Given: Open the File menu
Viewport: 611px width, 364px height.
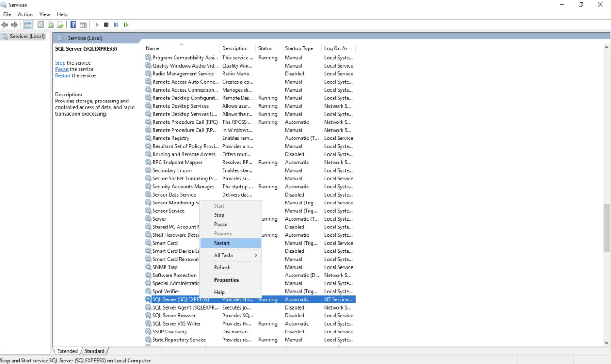Looking at the screenshot, I should (x=7, y=14).
